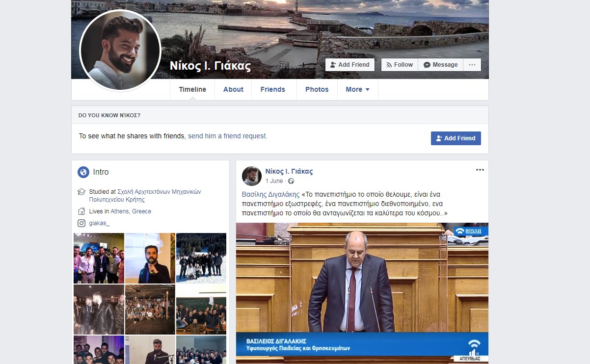The image size is (590, 364).
Task: Open the About tab
Action: (x=233, y=89)
